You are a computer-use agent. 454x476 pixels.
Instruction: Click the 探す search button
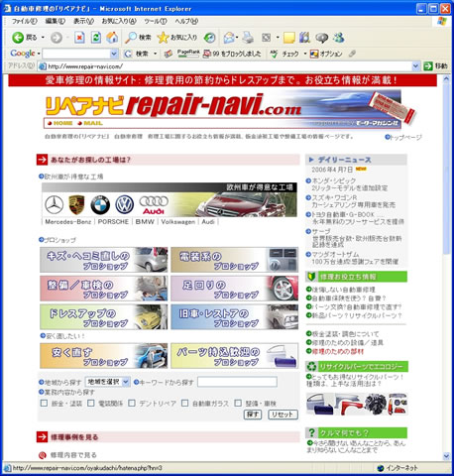click(253, 415)
